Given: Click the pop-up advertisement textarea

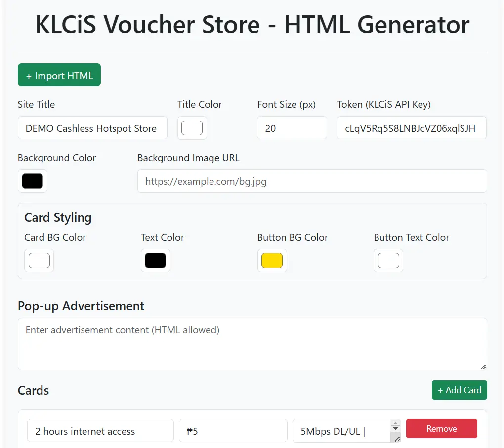Looking at the screenshot, I should click(x=252, y=344).
